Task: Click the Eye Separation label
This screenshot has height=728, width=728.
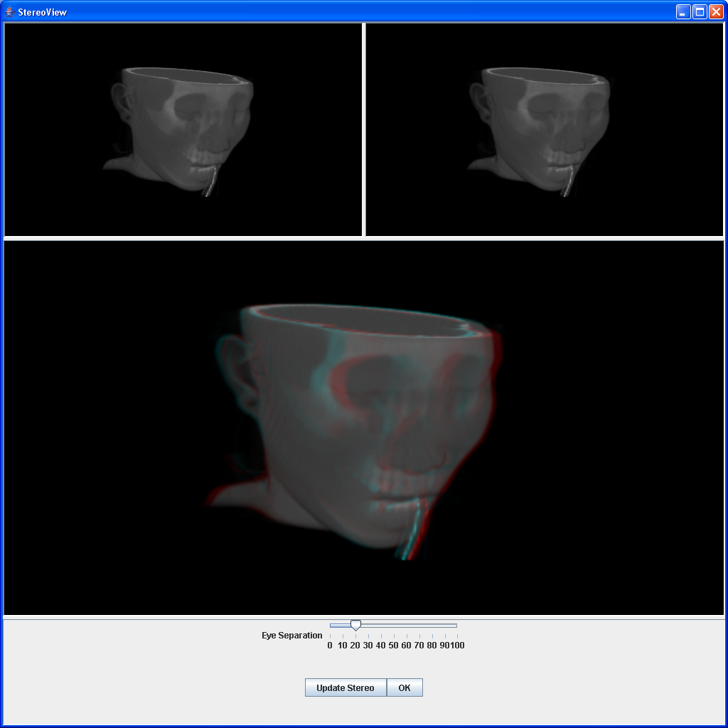Action: (291, 636)
